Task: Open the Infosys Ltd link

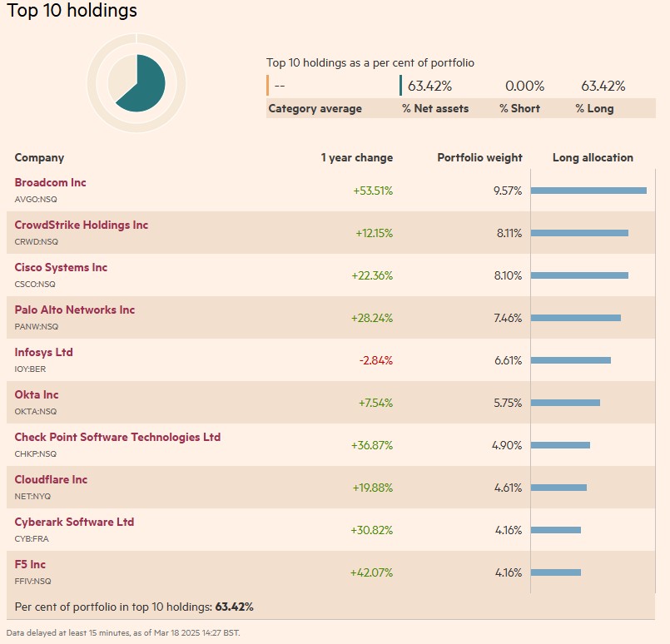Action: pyautogui.click(x=43, y=352)
